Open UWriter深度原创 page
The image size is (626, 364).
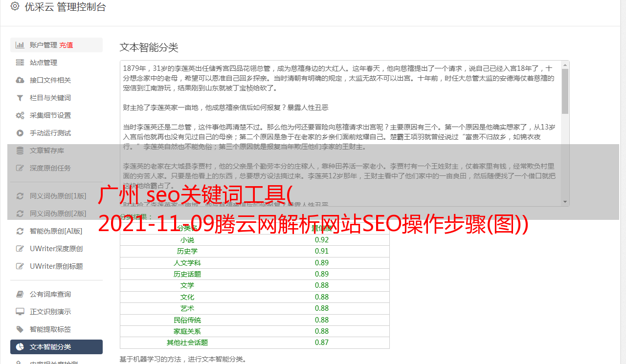(x=56, y=249)
